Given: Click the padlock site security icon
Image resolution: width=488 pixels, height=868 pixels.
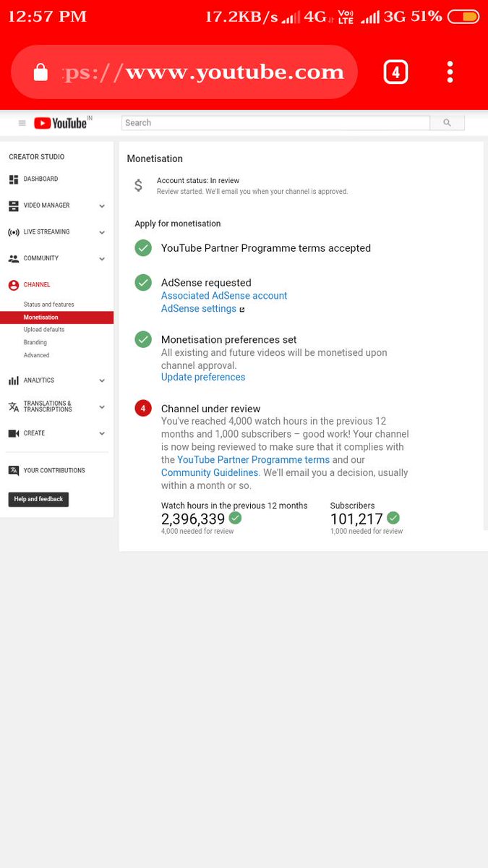Looking at the screenshot, I should pyautogui.click(x=40, y=72).
